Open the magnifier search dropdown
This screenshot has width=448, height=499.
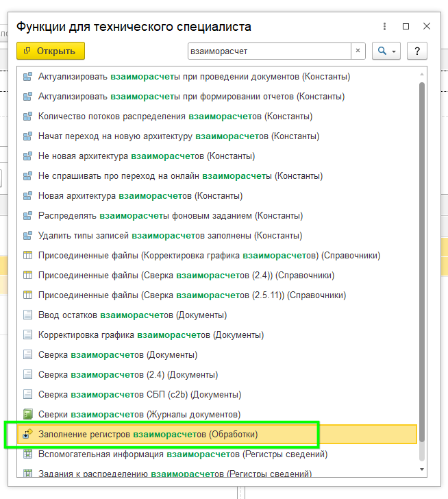[x=386, y=51]
